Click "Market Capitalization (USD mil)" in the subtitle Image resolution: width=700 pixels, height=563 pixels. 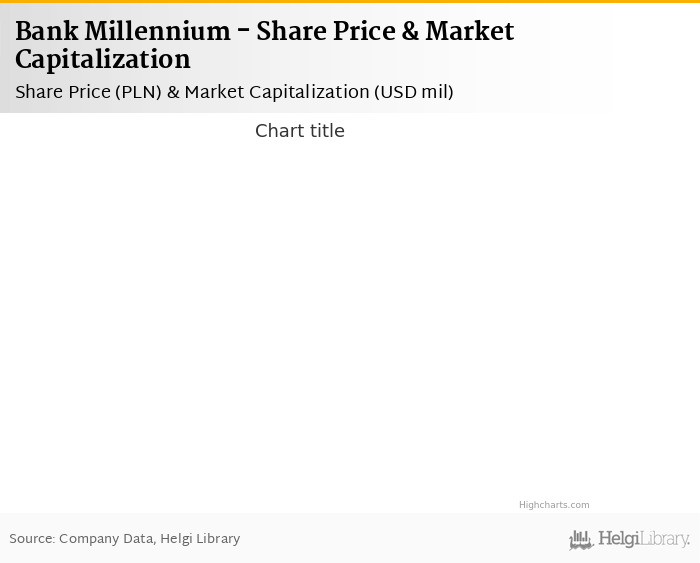318,92
